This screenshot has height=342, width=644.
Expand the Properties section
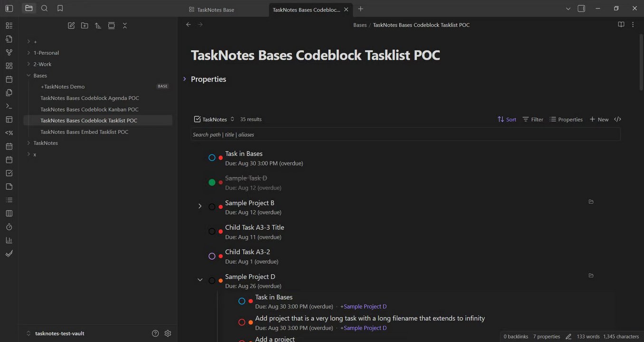click(184, 79)
